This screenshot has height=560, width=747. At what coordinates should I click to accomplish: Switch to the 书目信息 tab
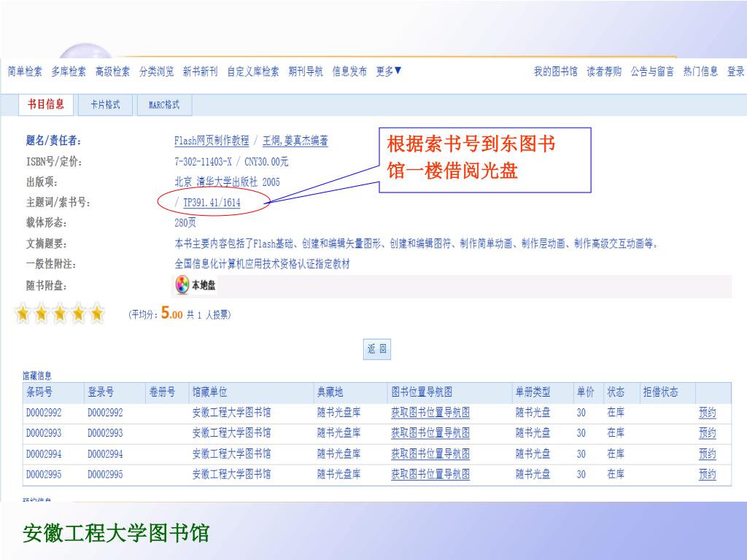point(46,105)
